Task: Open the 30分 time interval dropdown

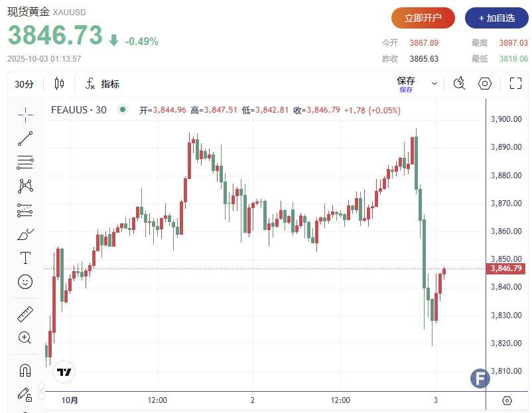Action: coord(24,84)
